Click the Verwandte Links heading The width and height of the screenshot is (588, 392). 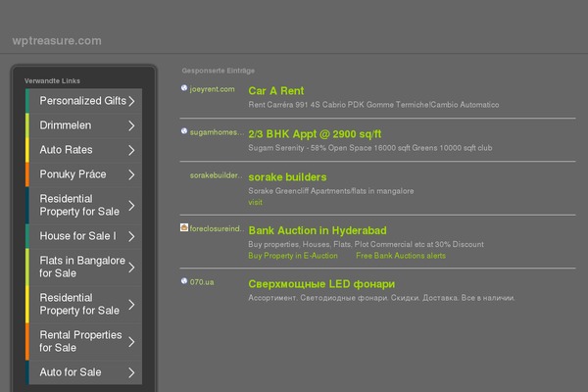(x=52, y=80)
